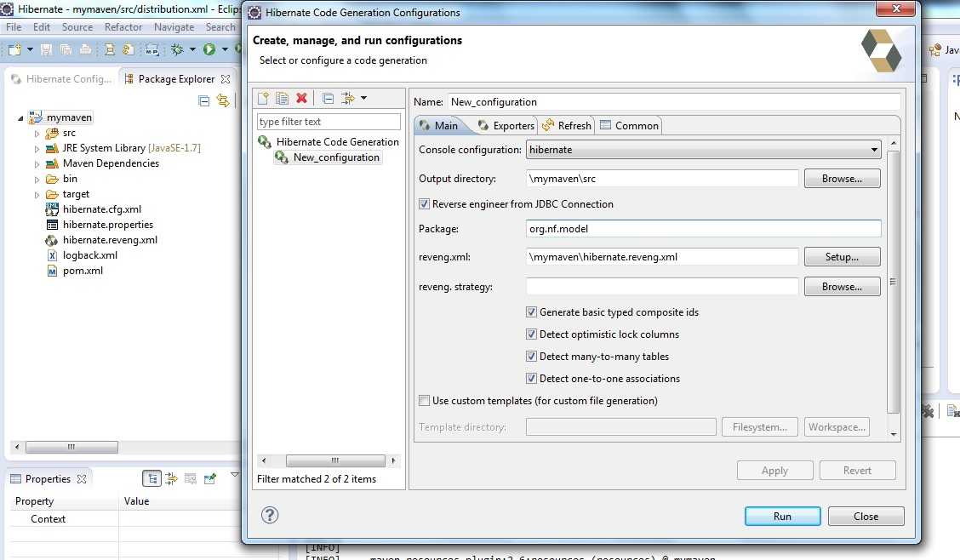Click the configuration Name field
Screen dimensions: 960x560
tap(674, 101)
